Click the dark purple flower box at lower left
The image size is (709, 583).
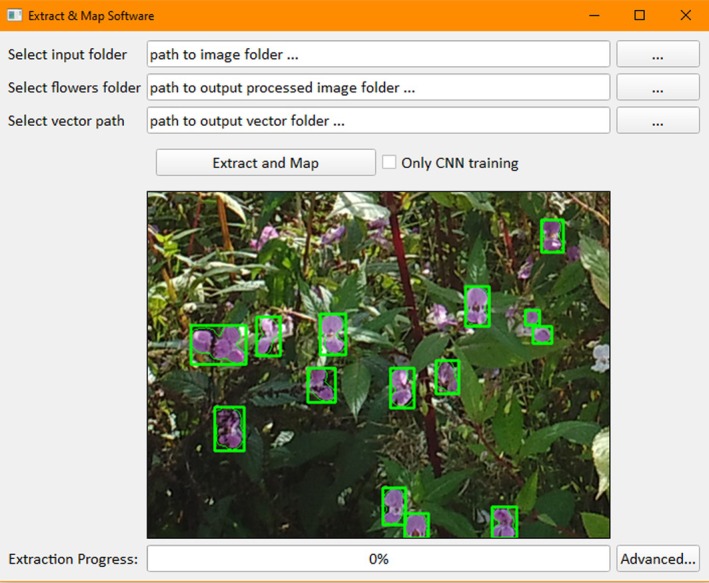tap(230, 429)
